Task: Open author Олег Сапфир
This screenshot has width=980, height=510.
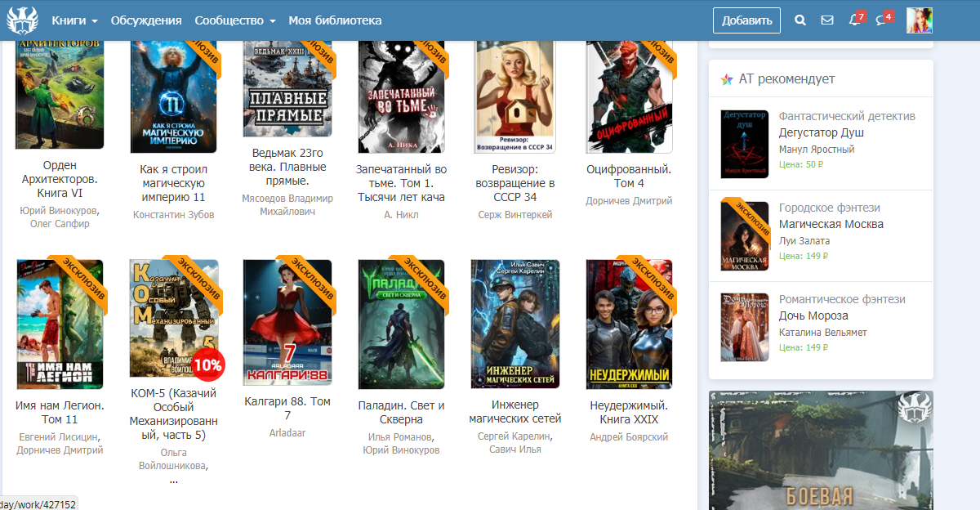Action: (60, 224)
